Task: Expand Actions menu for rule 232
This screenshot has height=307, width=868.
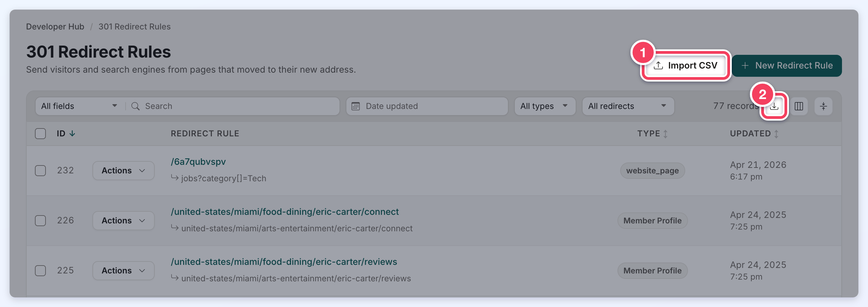Action: (x=124, y=171)
